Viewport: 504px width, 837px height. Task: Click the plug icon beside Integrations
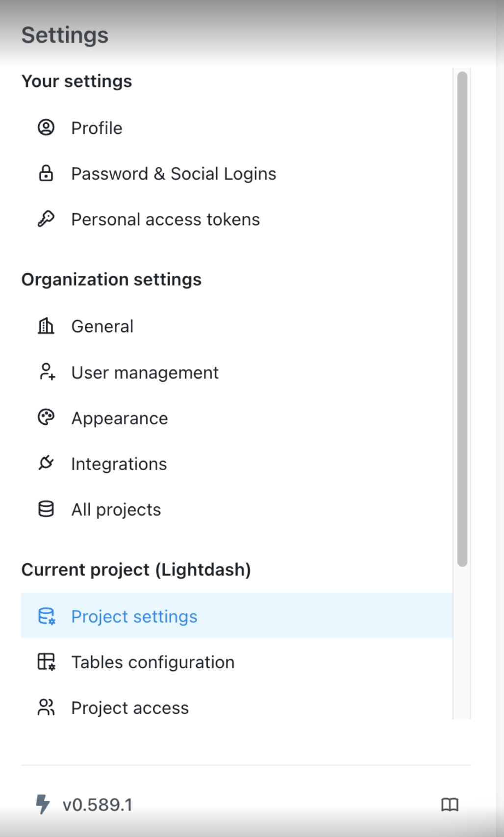46,463
